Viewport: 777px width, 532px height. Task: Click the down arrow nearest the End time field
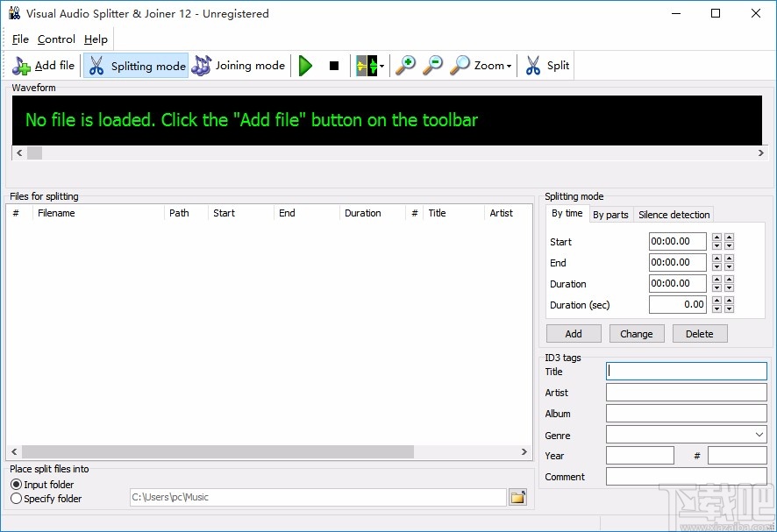716,267
